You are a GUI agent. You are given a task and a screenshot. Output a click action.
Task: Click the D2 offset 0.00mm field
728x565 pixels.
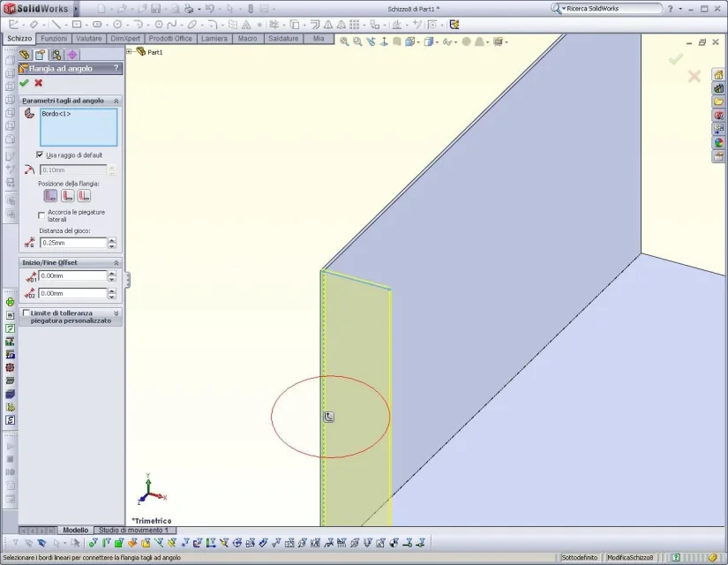[x=72, y=293]
